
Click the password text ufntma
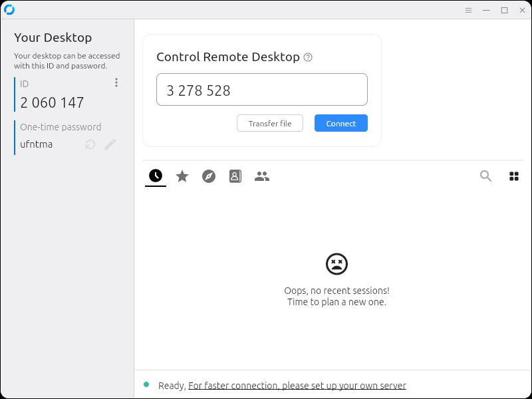(37, 144)
